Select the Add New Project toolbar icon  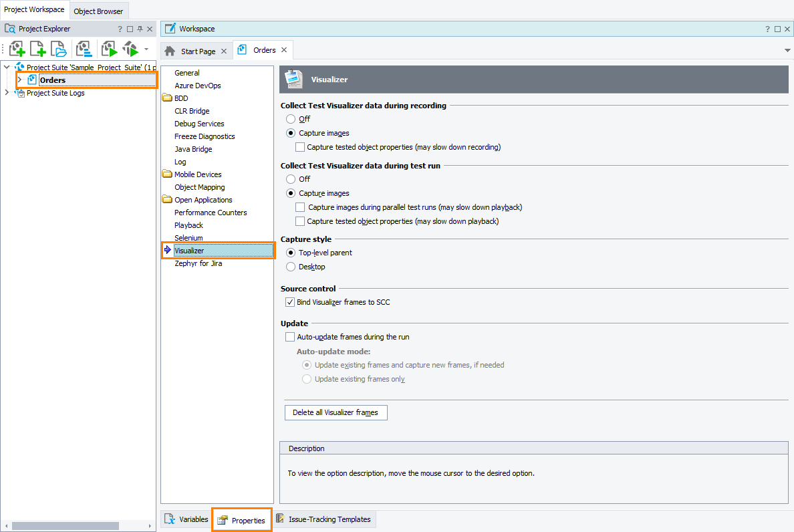(17, 49)
